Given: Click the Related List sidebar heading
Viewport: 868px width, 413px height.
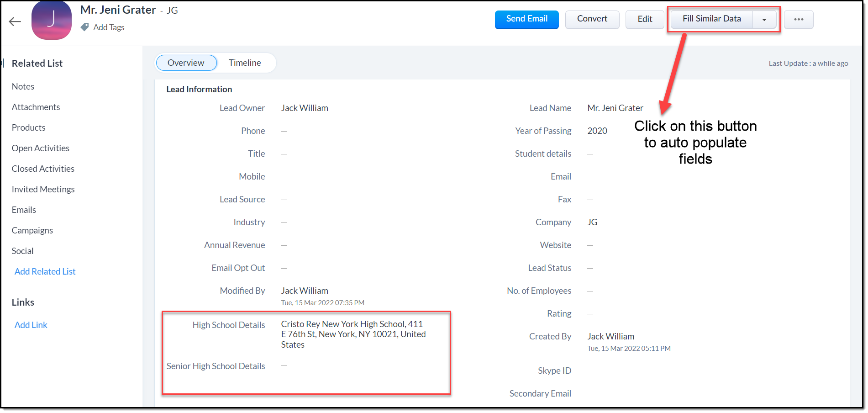Looking at the screenshot, I should pos(37,64).
